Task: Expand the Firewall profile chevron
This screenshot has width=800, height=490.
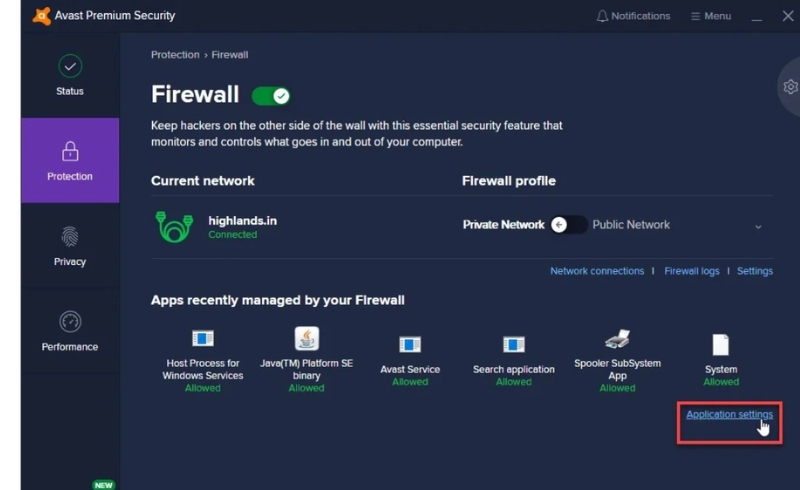Action: pos(758,227)
